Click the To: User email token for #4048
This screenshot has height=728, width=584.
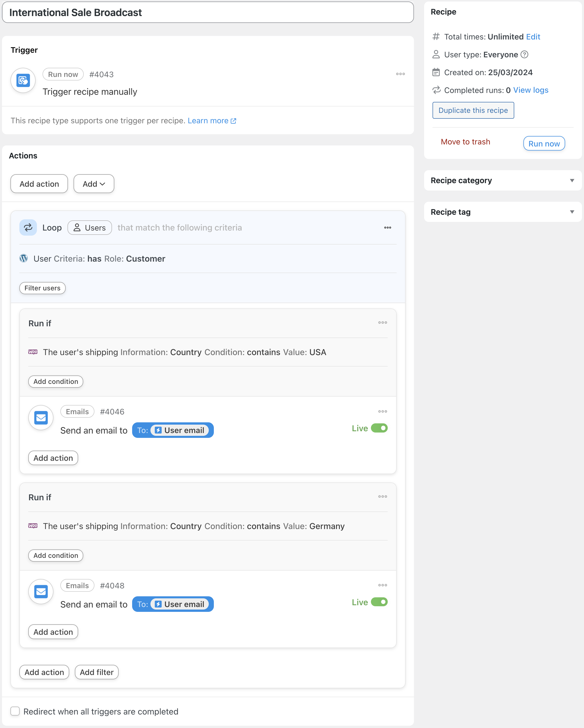[173, 604]
